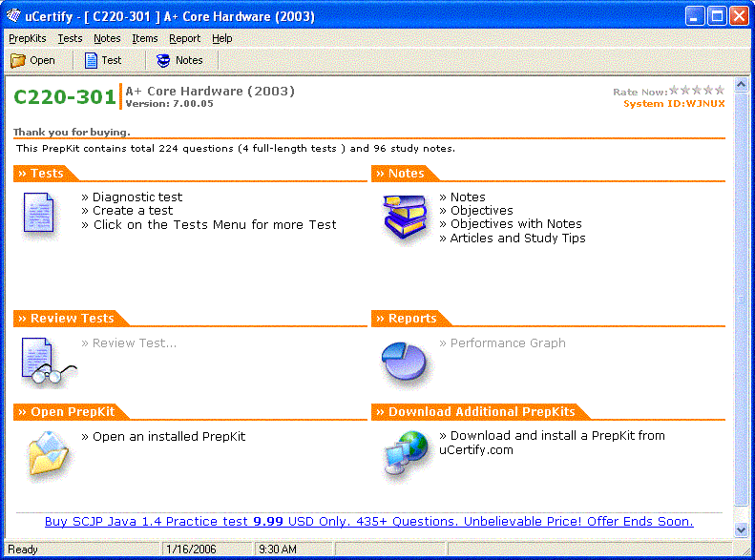Image resolution: width=755 pixels, height=560 pixels.
Task: Click the Notes books icon in toolbar
Action: coord(163,61)
